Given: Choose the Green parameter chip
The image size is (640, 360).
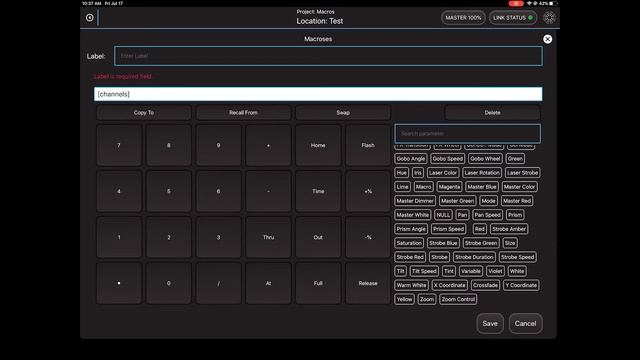Looking at the screenshot, I should 515,159.
